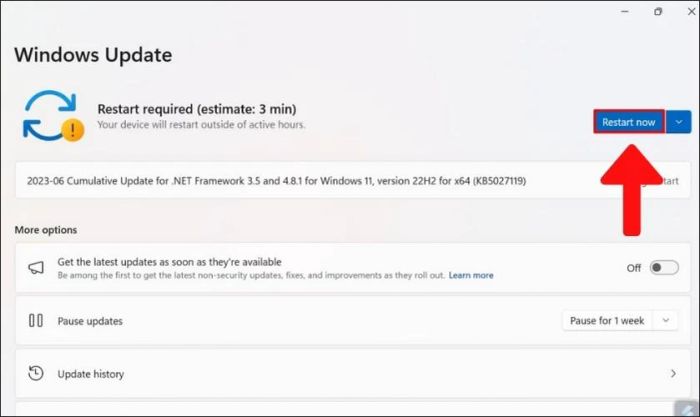
Task: Click the Get the latest updates title
Action: coord(170,262)
